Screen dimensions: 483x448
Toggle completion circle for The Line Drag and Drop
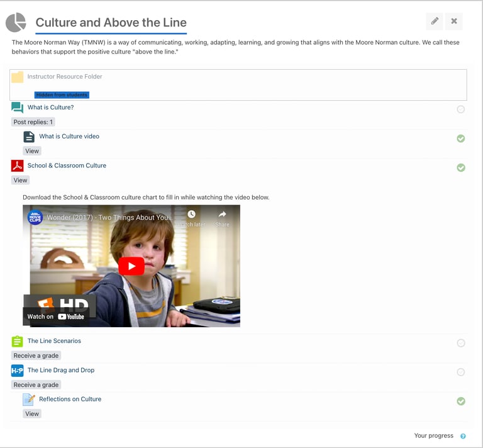[x=461, y=372]
